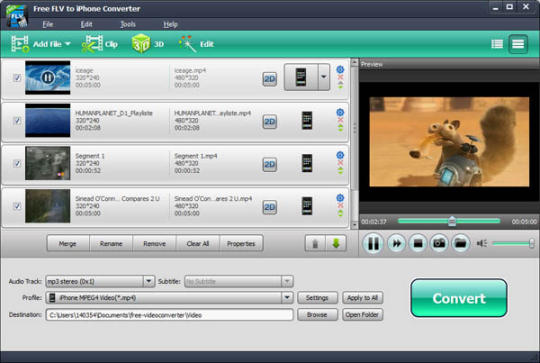Click the iPhone profile icon for Sinead O'Connor
540x363 pixels.
tap(307, 206)
